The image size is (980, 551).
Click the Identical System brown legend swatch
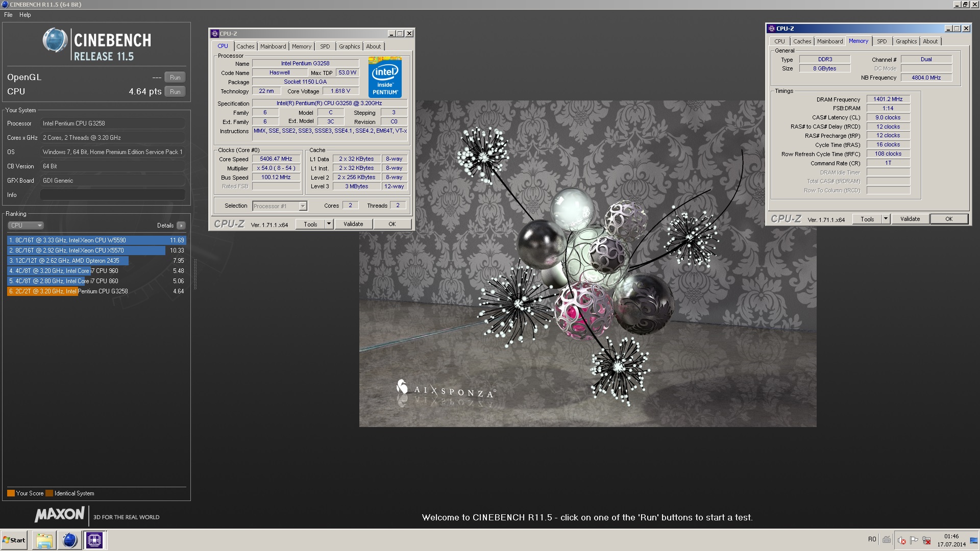[49, 493]
